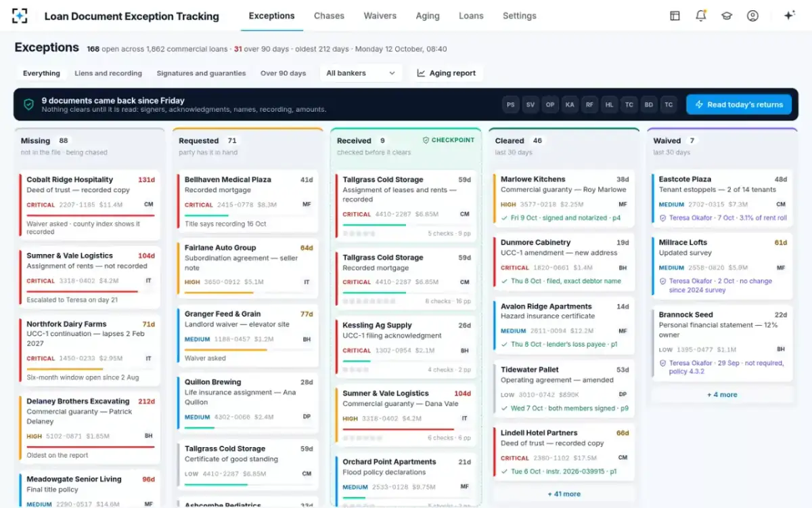Switch to the Chases tab
The image size is (812, 508).
coord(329,16)
